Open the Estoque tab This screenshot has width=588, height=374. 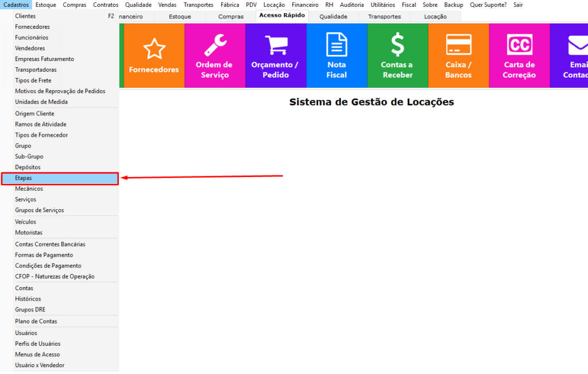pos(180,17)
